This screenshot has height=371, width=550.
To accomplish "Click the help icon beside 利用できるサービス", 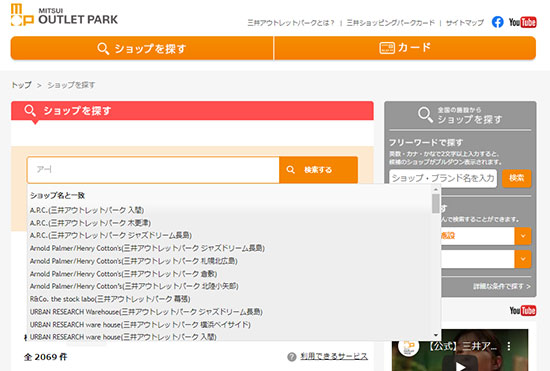I will tap(291, 357).
